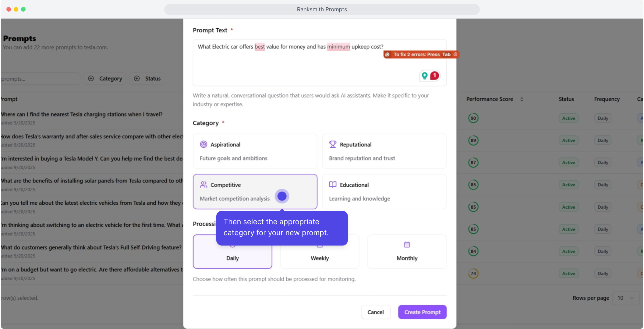This screenshot has height=329, width=644.
Task: Click the Monthly calendar icon
Action: [x=407, y=245]
